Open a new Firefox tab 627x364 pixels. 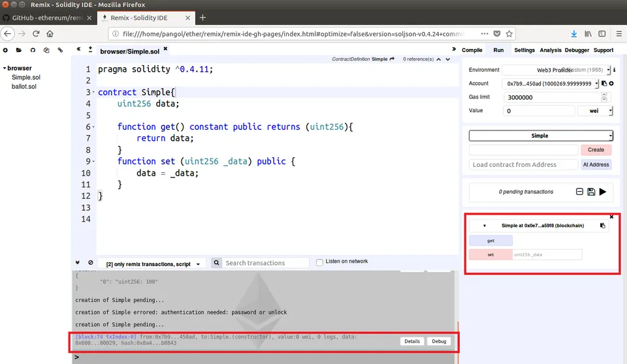[202, 18]
